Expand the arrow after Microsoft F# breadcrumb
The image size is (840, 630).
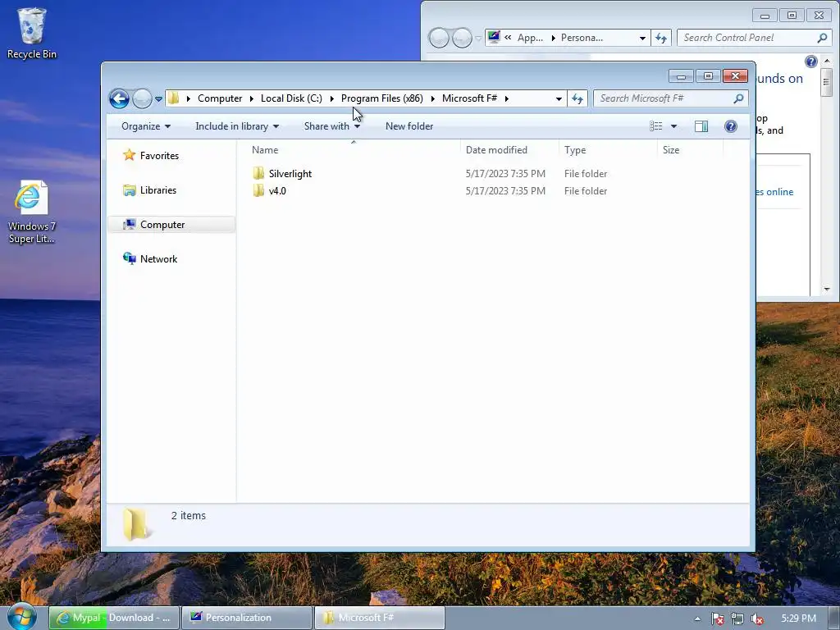click(x=506, y=98)
